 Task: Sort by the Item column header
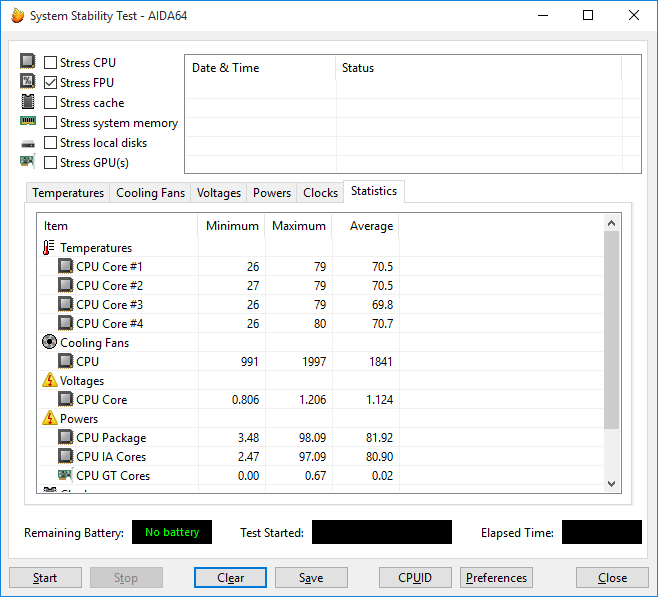118,226
